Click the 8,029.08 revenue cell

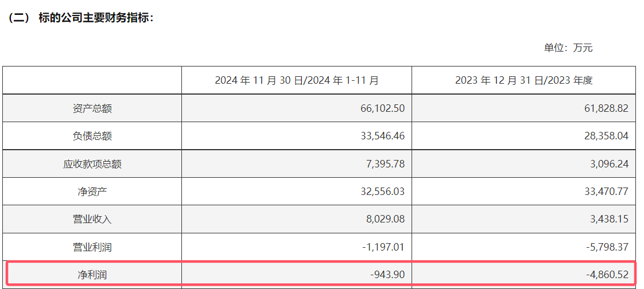point(386,220)
